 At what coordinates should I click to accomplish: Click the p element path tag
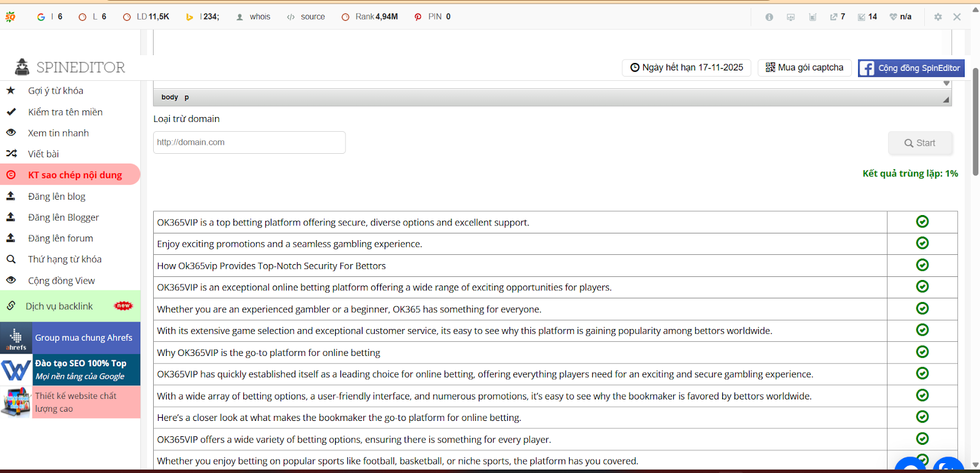pos(187,97)
